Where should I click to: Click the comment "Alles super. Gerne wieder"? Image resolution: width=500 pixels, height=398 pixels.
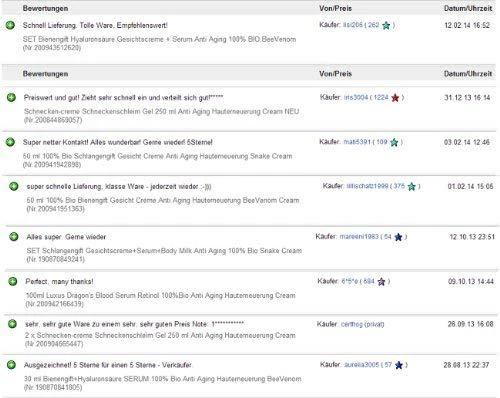point(66,237)
